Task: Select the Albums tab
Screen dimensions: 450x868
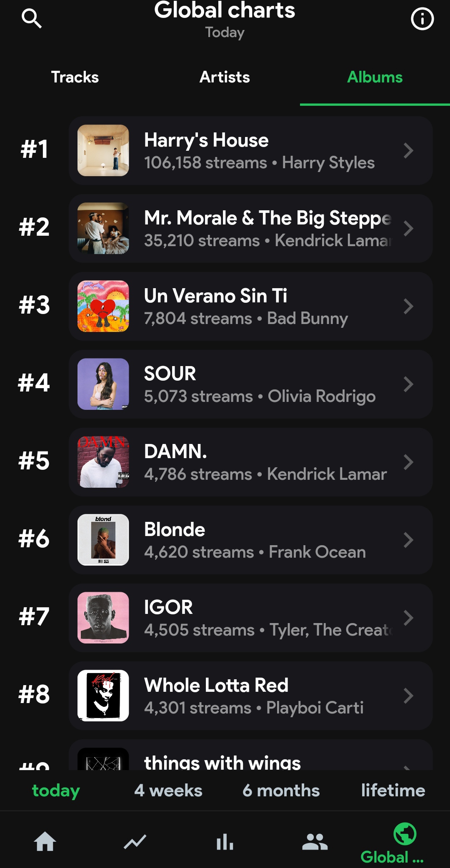Action: point(375,77)
